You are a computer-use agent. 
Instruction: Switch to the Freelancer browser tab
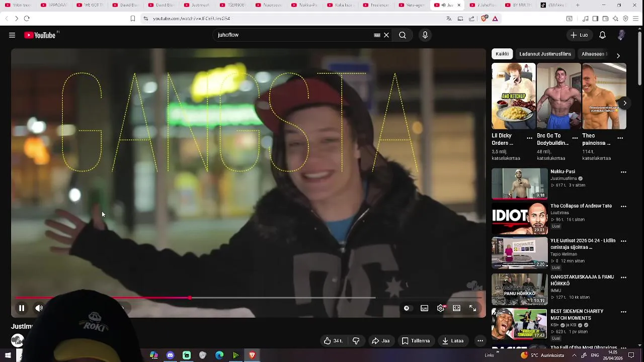[376, 5]
